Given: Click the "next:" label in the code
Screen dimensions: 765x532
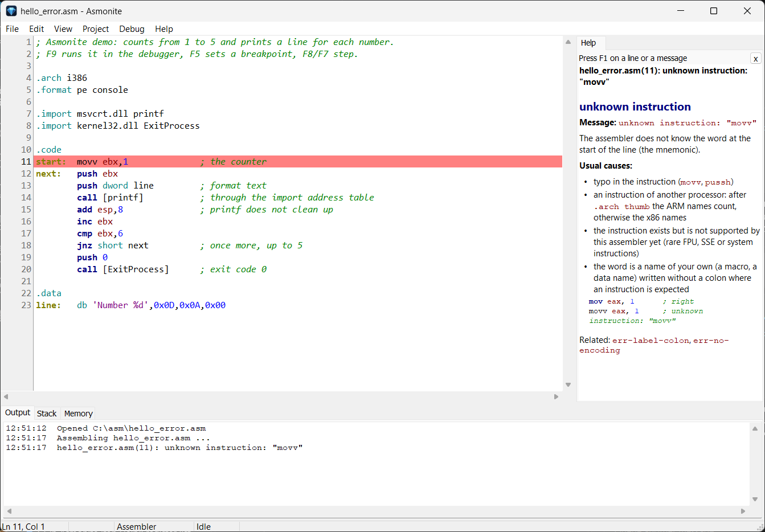Looking at the screenshot, I should tap(48, 174).
